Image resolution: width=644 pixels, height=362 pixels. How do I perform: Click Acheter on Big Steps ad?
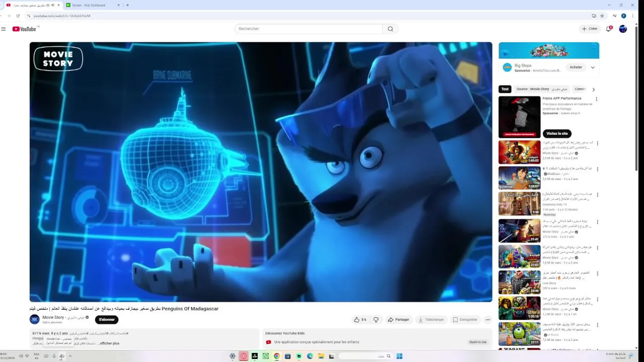576,67
